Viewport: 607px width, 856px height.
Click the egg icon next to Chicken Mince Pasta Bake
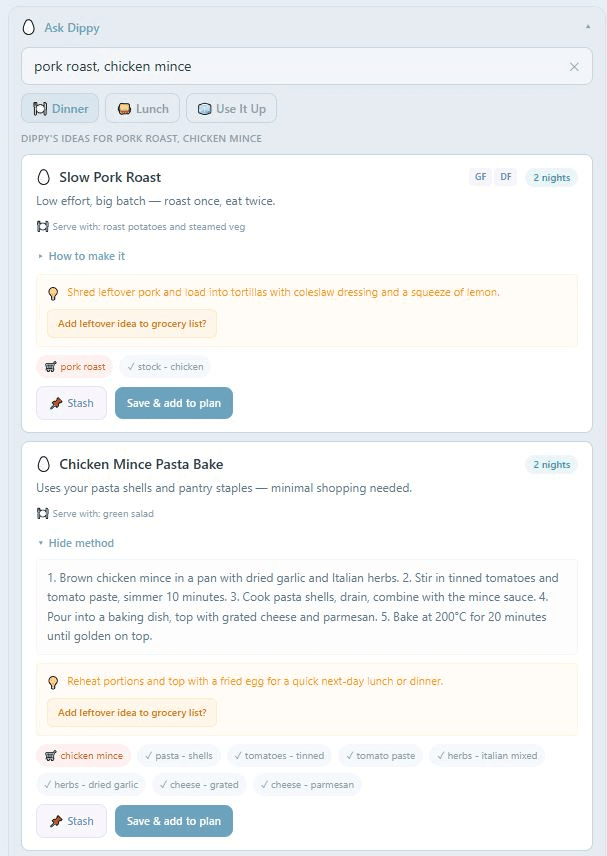point(43,464)
